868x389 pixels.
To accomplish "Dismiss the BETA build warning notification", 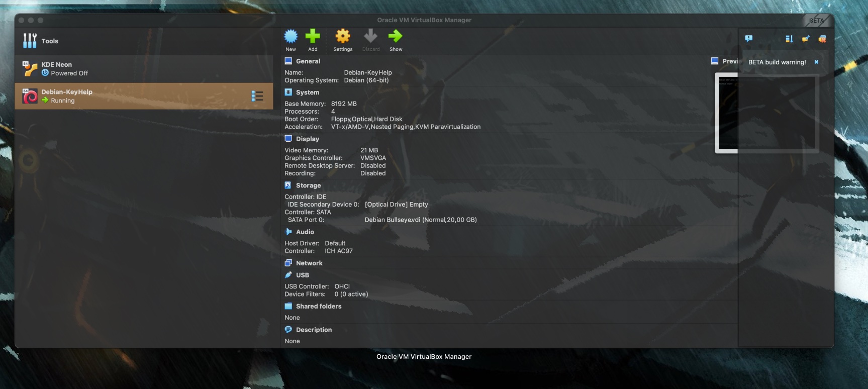I will [x=816, y=62].
